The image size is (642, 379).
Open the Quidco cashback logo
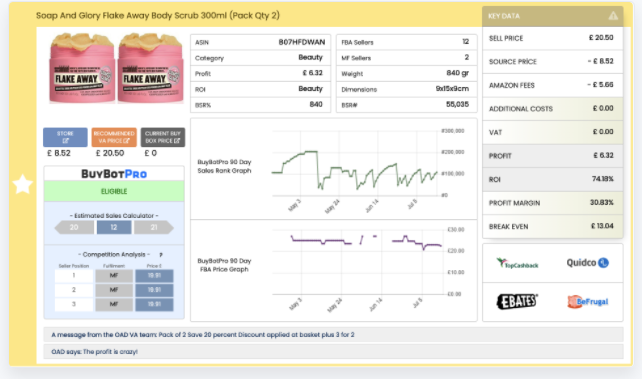point(588,263)
